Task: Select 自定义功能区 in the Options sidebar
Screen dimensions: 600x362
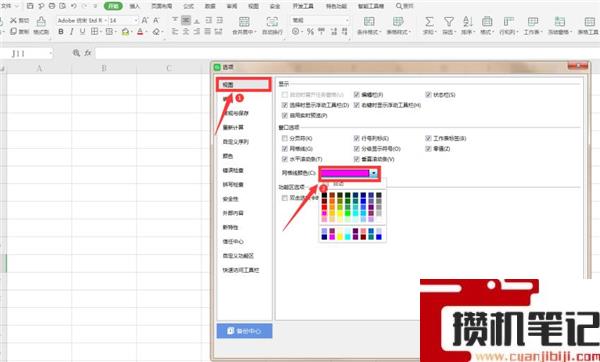Action: 238,256
